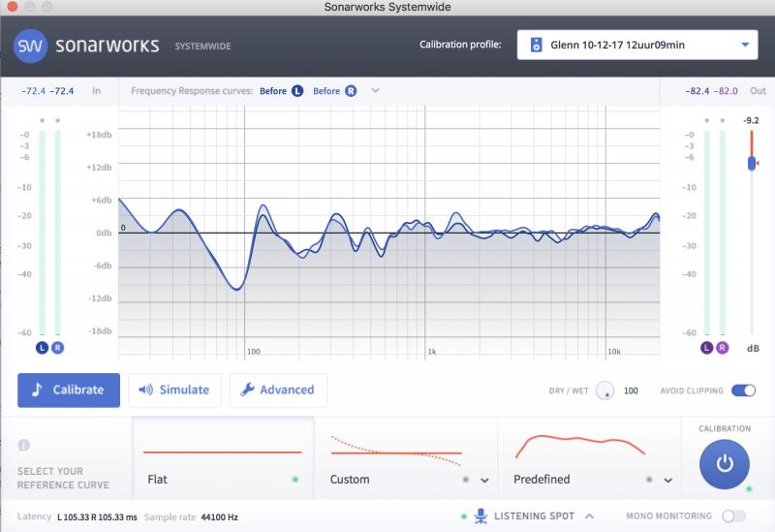775x532 pixels.
Task: Click the output level readout -82.4 -82.0
Action: click(711, 91)
